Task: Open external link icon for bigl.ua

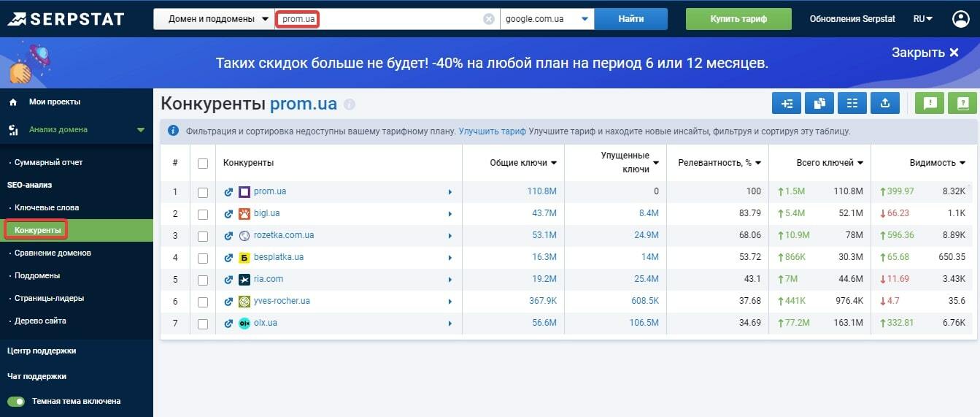Action: [x=228, y=214]
